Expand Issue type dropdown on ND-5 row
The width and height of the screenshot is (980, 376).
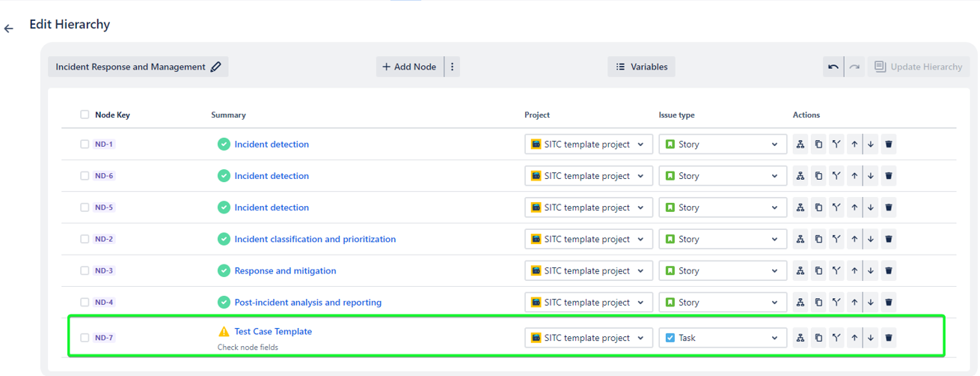click(x=722, y=207)
